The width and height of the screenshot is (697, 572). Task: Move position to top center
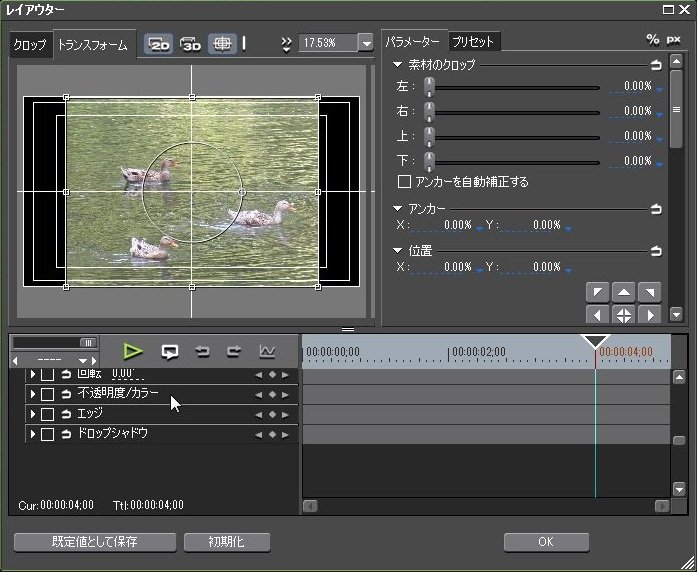pyautogui.click(x=624, y=292)
